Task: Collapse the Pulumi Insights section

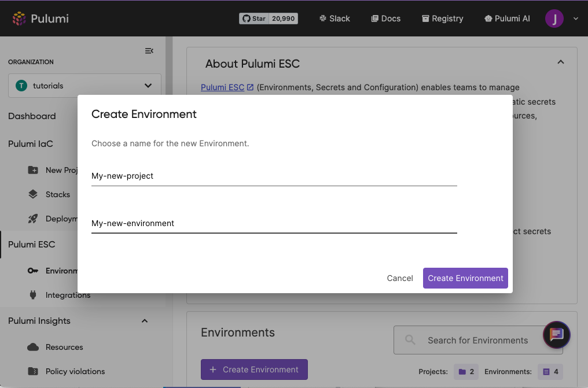Action: coord(144,321)
